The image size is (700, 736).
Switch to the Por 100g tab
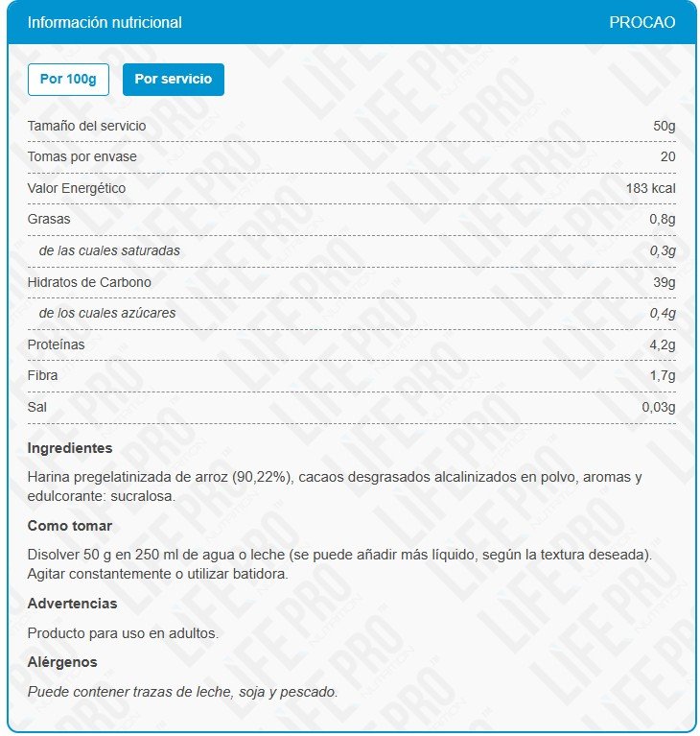pyautogui.click(x=69, y=79)
